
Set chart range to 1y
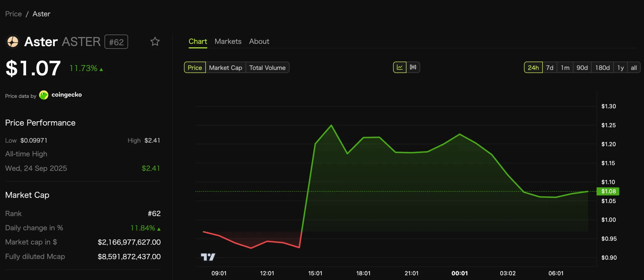click(620, 68)
